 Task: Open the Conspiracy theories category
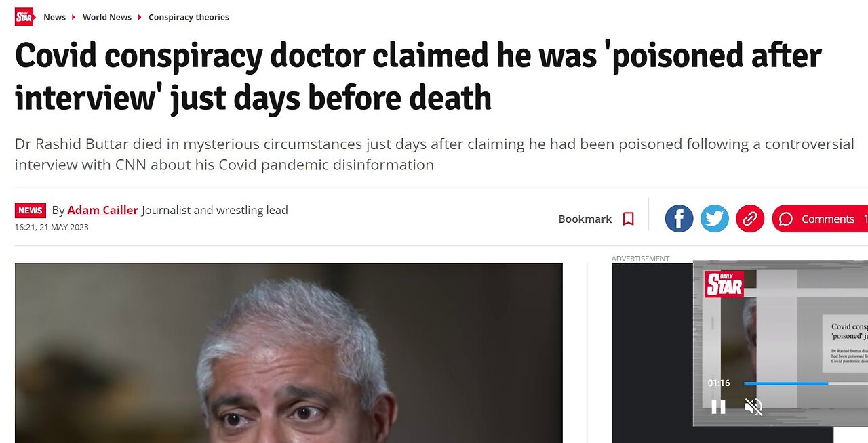[x=189, y=17]
